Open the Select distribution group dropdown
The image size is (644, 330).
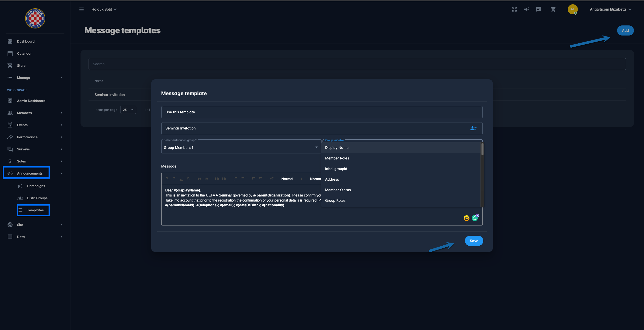(241, 148)
